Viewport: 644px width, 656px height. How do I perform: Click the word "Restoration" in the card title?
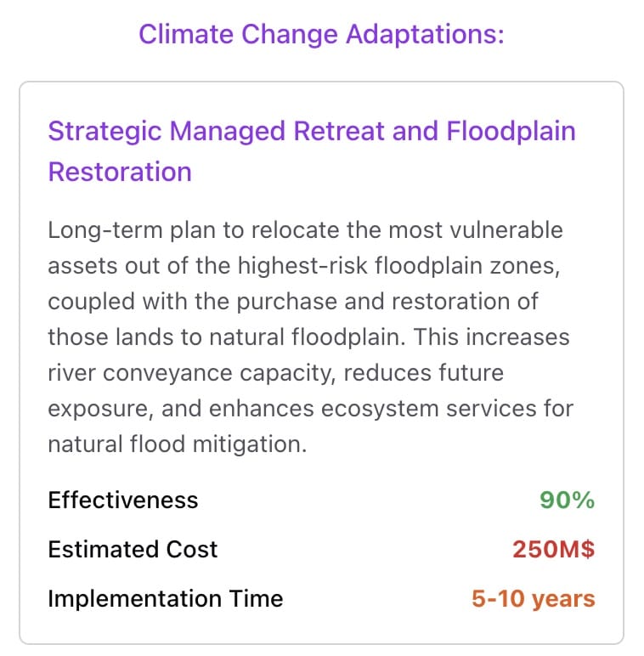coord(120,172)
